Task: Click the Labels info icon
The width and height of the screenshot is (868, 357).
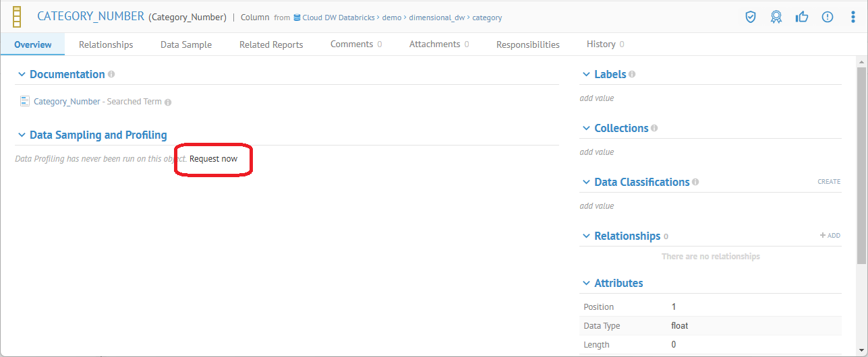Action: point(632,74)
